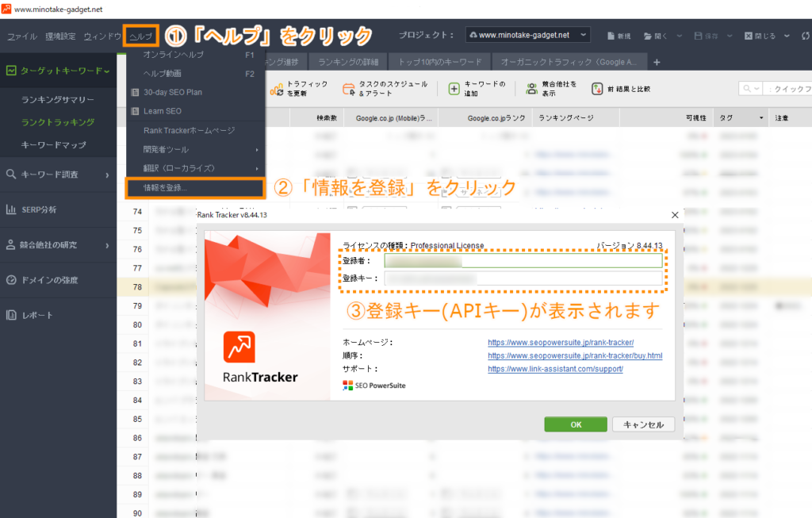Click the green OK button
Viewport: 812px width, 518px height.
(x=576, y=424)
